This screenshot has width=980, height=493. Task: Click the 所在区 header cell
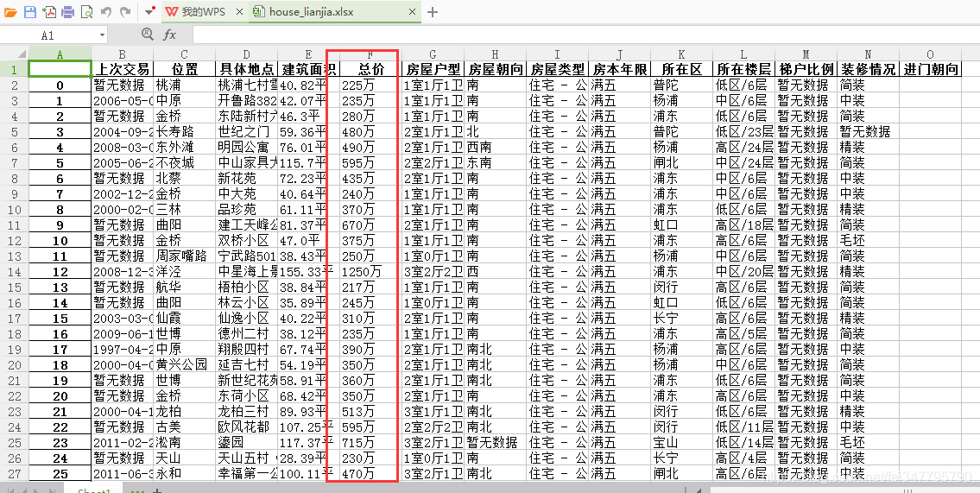(681, 69)
